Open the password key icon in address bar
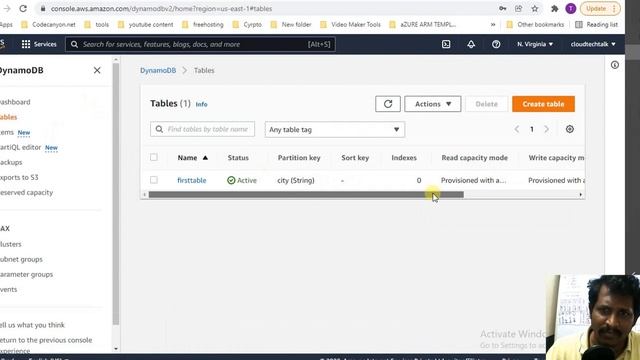This screenshot has width=640, height=360. 503,9
